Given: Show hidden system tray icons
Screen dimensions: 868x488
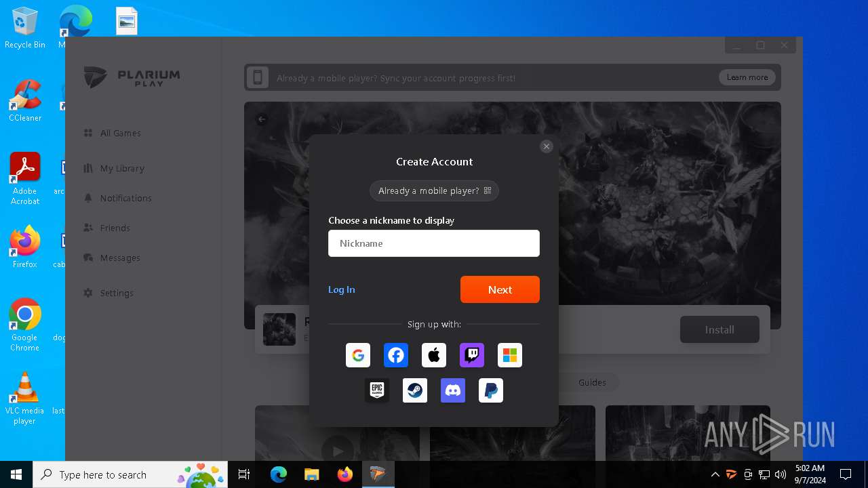Looking at the screenshot, I should click(715, 474).
